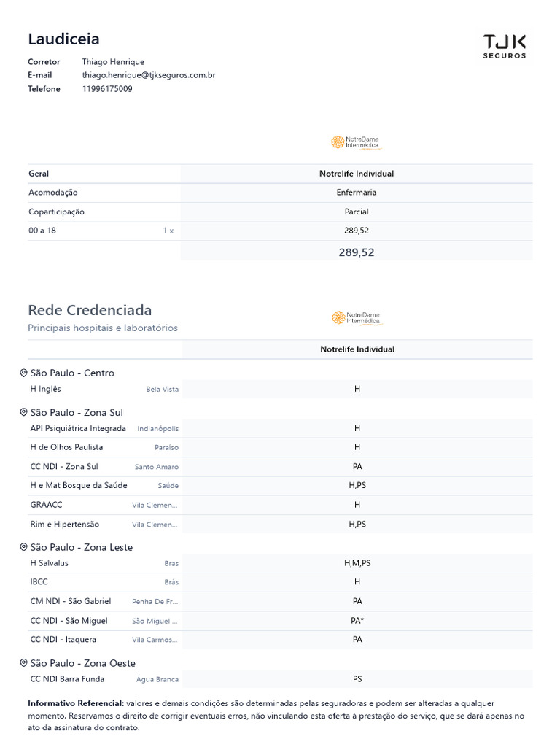The image size is (560, 747).
Task: Click the location pin next to São Paulo - Zona Sul
Action: click(x=23, y=412)
